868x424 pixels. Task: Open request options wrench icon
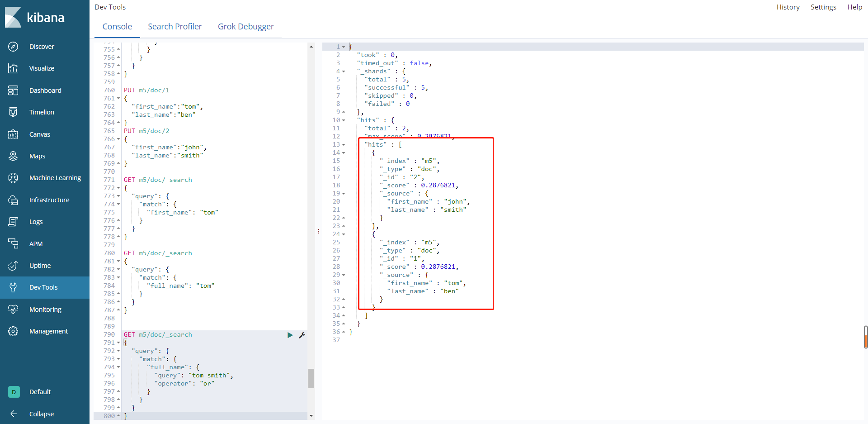(302, 335)
